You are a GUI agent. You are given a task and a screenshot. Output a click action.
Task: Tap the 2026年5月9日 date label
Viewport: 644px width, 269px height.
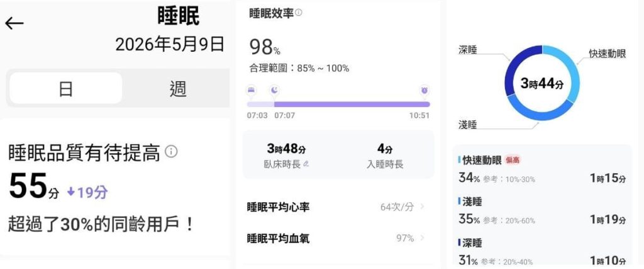coord(170,45)
